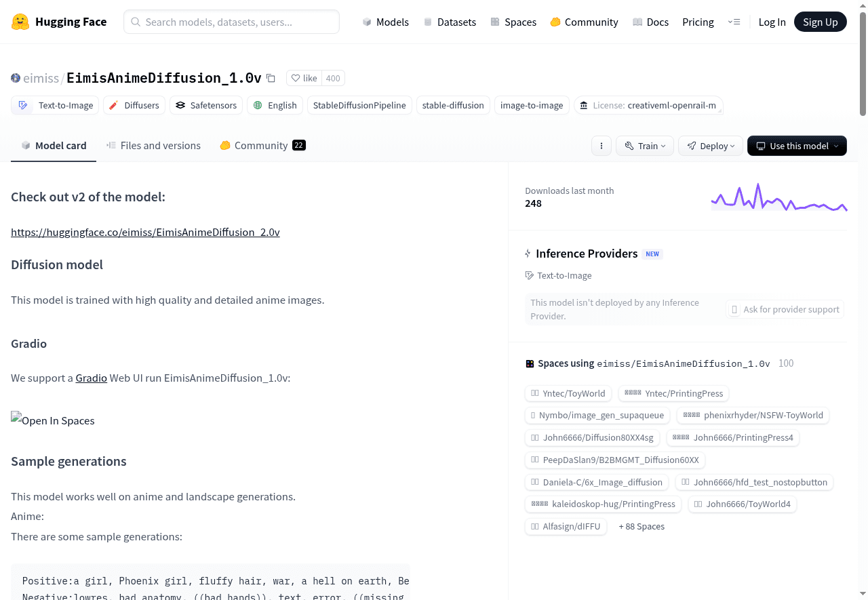This screenshot has width=868, height=600.
Task: Select the Diffusers library tag
Action: [x=134, y=105]
